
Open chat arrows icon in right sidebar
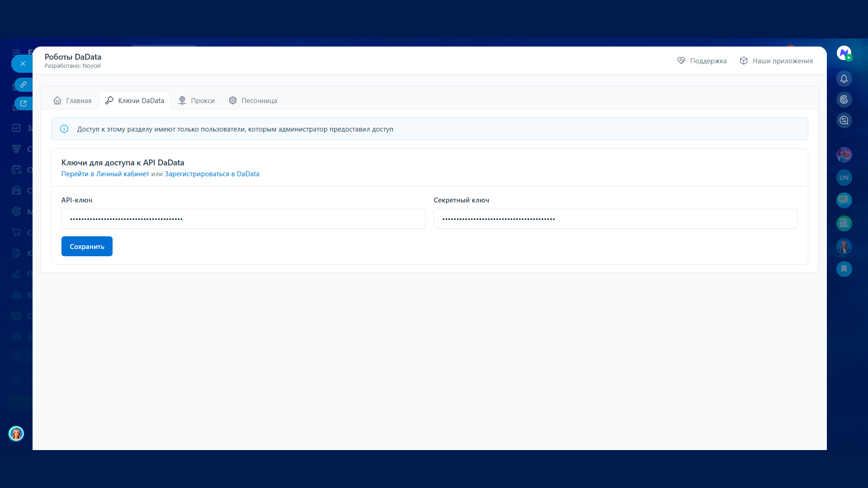[844, 121]
